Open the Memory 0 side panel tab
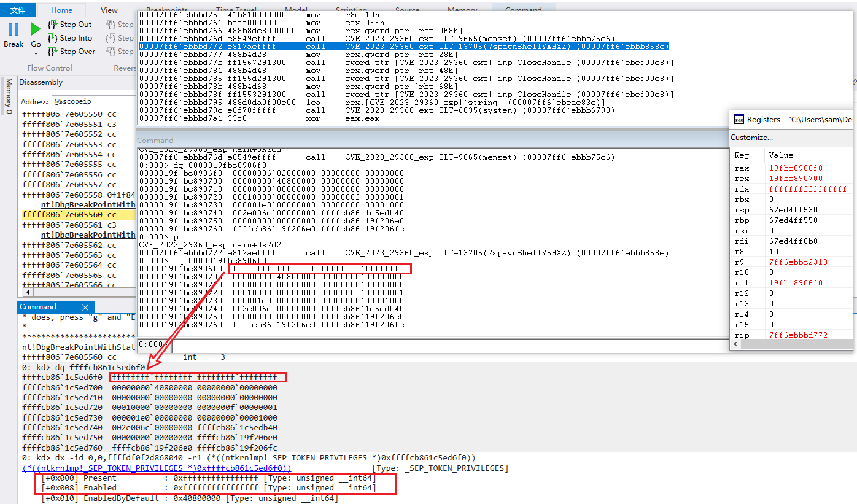This screenshot has height=504, width=857. 9,96
